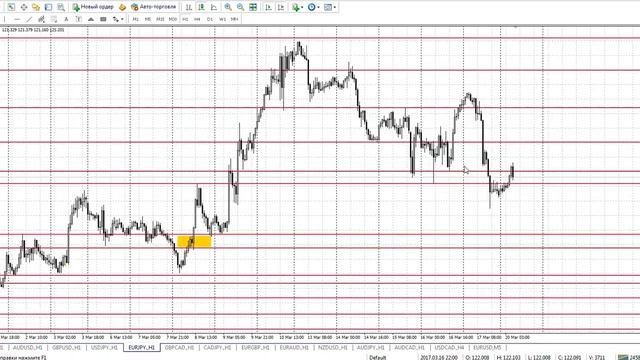Image resolution: width=640 pixels, height=360 pixels.
Task: Open the Templates icon
Action: pos(328,7)
